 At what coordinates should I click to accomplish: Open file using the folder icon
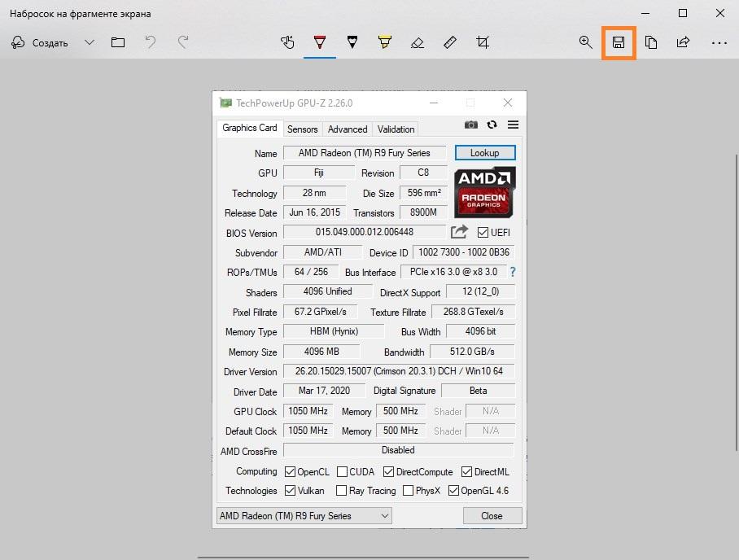pos(118,42)
